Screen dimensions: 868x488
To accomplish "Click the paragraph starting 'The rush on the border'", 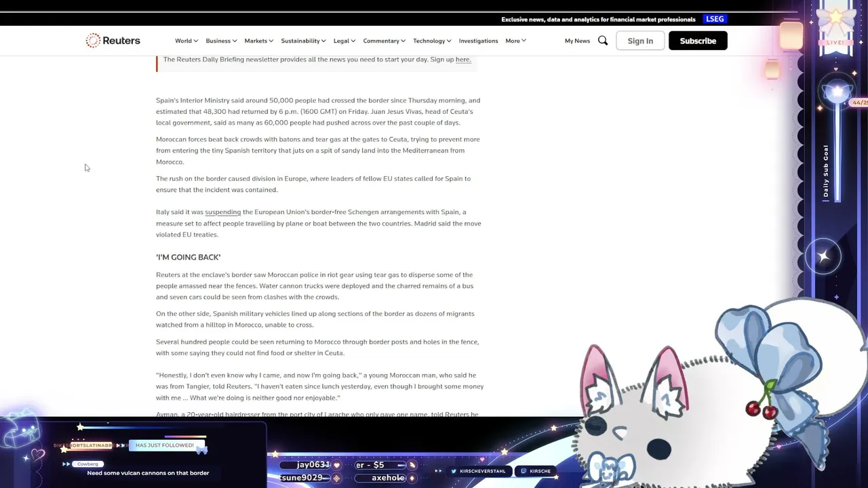I will [313, 184].
